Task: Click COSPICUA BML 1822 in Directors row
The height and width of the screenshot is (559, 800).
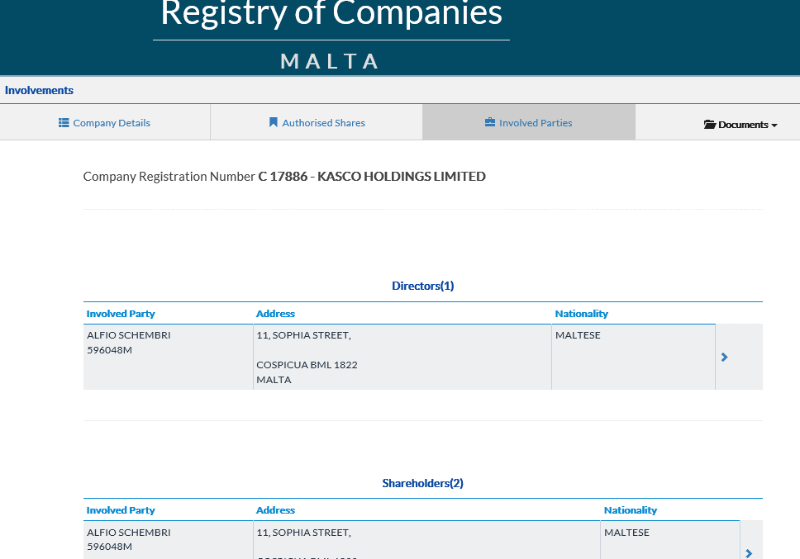Action: [307, 365]
